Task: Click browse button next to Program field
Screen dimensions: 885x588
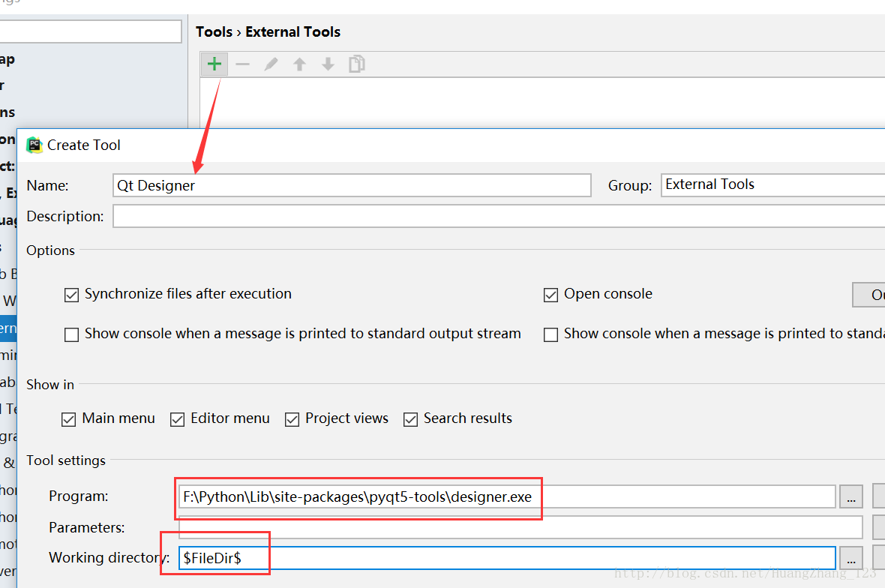Action: 850,496
